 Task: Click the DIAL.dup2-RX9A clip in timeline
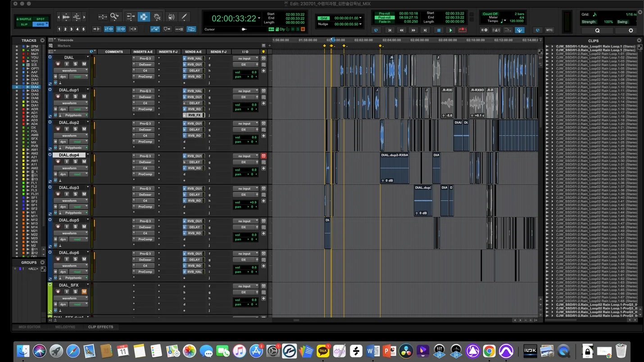point(395,167)
